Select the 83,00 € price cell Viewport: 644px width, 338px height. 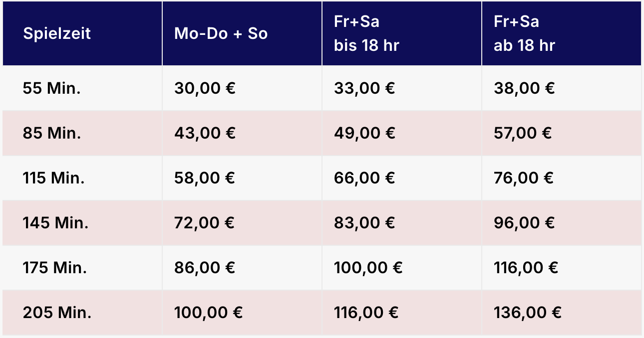pos(364,223)
